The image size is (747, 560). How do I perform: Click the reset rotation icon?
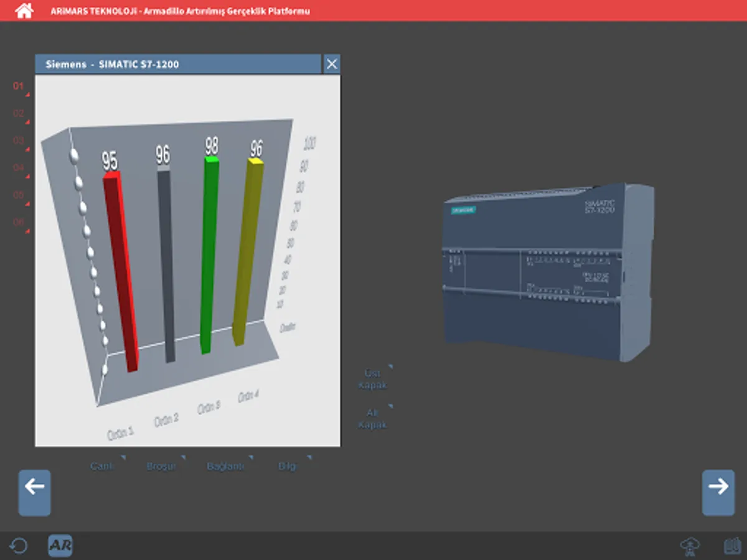(x=19, y=546)
